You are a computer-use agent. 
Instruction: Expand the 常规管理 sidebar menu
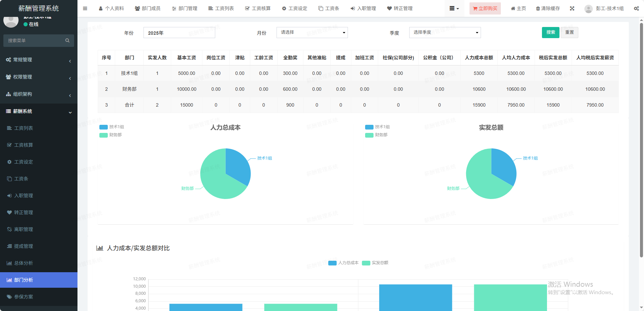click(x=39, y=60)
